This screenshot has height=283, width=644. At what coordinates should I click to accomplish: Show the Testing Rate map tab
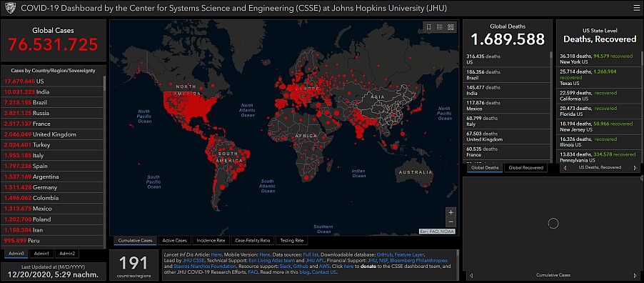291,241
